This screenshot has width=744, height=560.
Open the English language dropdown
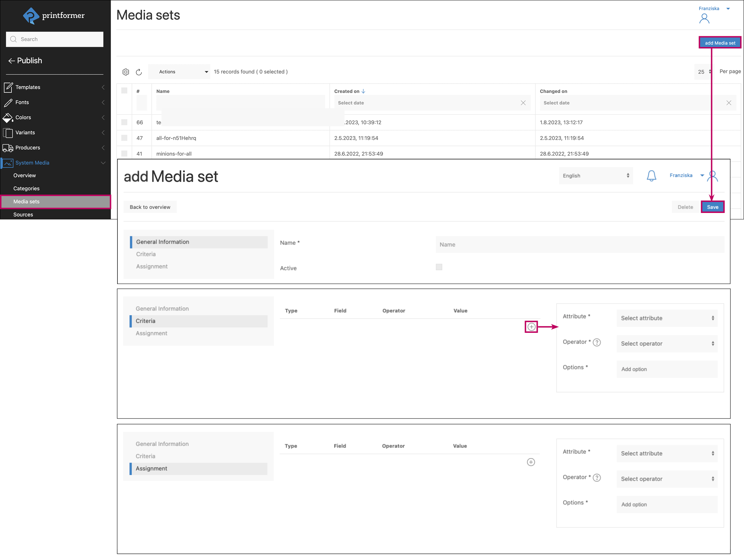click(596, 176)
